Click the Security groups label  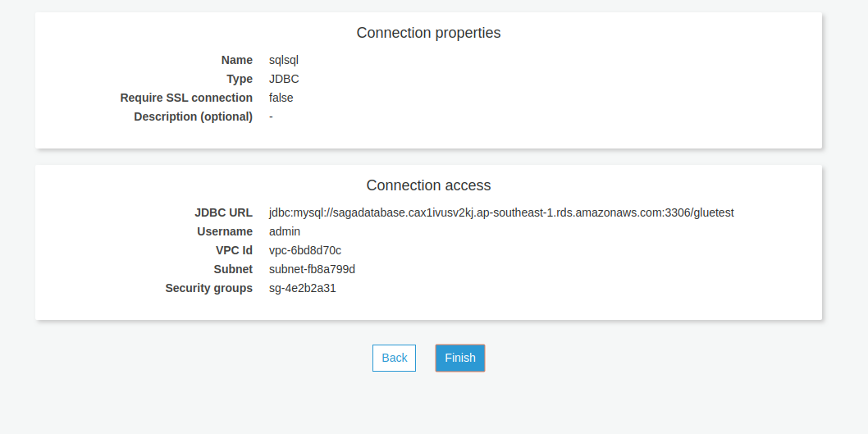[x=209, y=288]
